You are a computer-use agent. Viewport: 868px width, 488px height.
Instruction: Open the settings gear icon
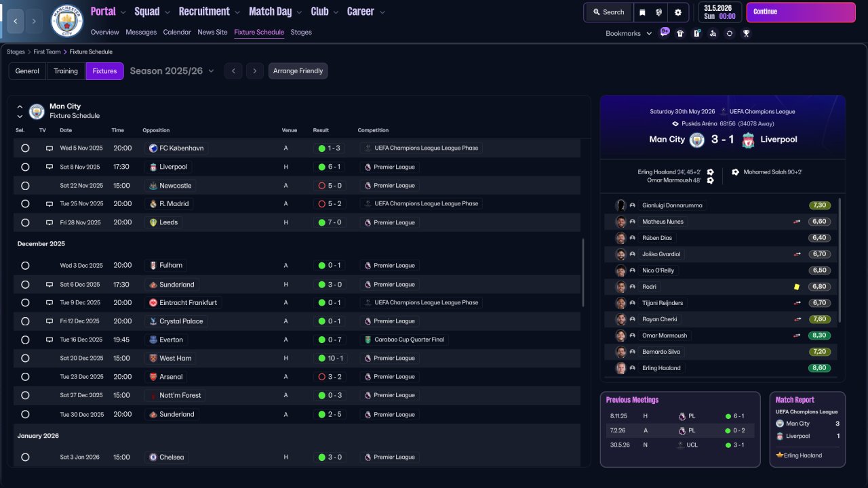(678, 12)
